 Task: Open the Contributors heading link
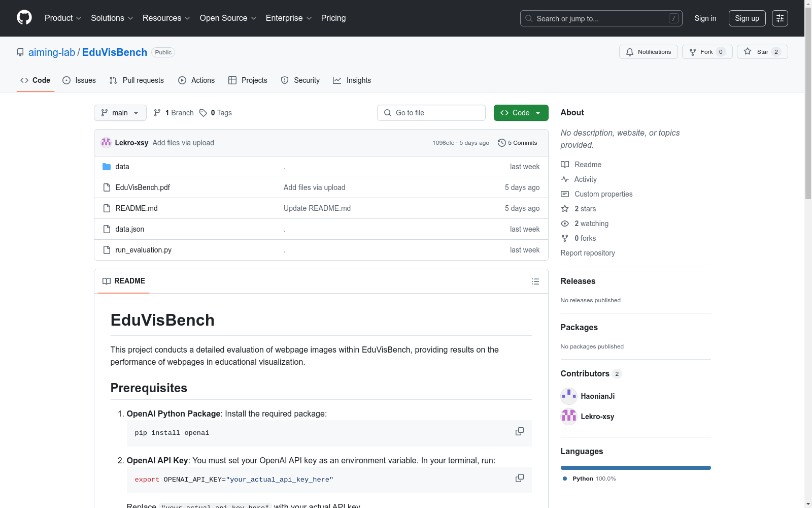click(x=591, y=374)
